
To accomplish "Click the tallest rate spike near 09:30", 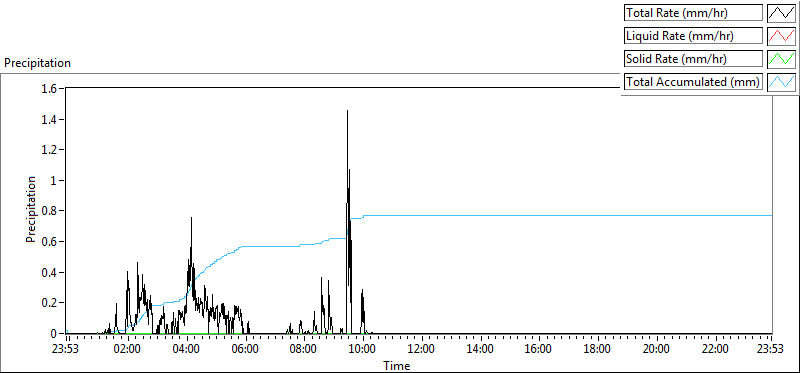I will click(x=347, y=111).
